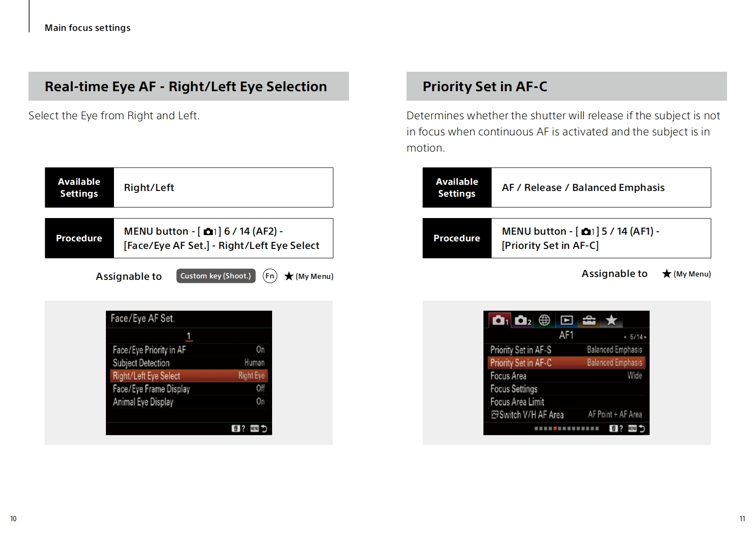
Task: Click the page position dots indicator
Action: 566,428
